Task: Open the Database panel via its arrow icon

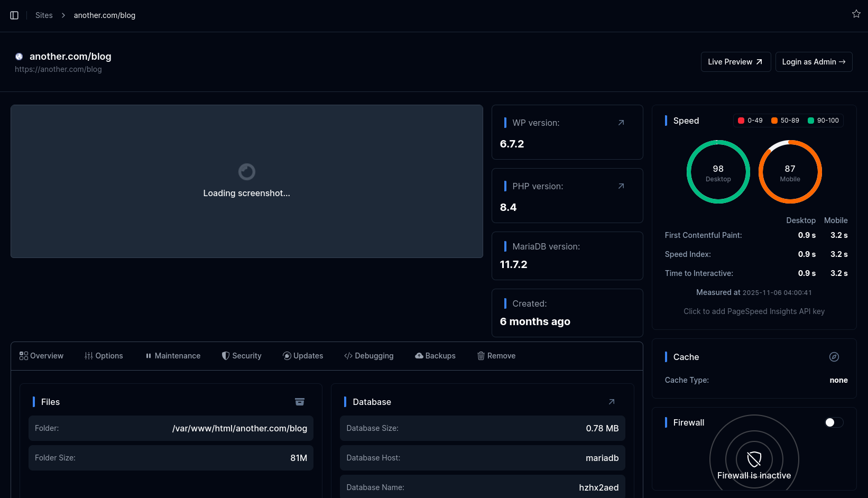Action: [612, 402]
